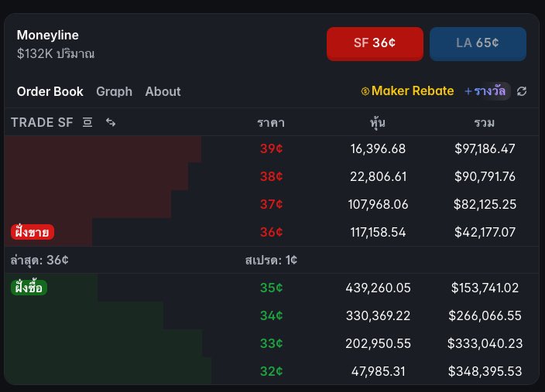Switch to the Order Book tab
The image size is (545, 392).
pos(50,92)
